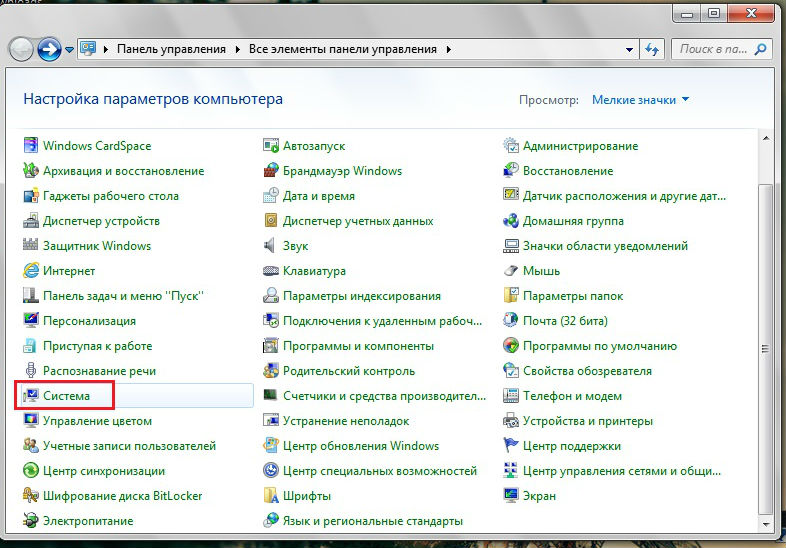The image size is (786, 548).
Task: Click the Устройства и принтеры icon
Action: coord(511,421)
